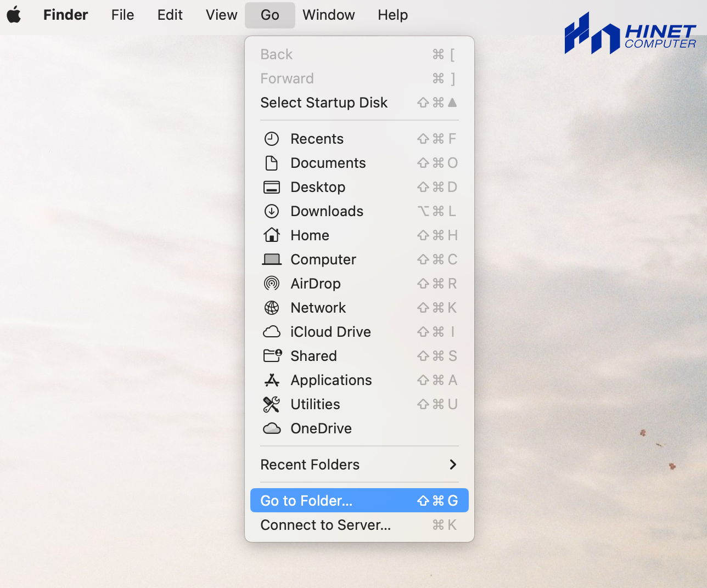Click the ⇧⌘G shortcut of Go to Folder
The width and height of the screenshot is (707, 588).
tap(437, 501)
